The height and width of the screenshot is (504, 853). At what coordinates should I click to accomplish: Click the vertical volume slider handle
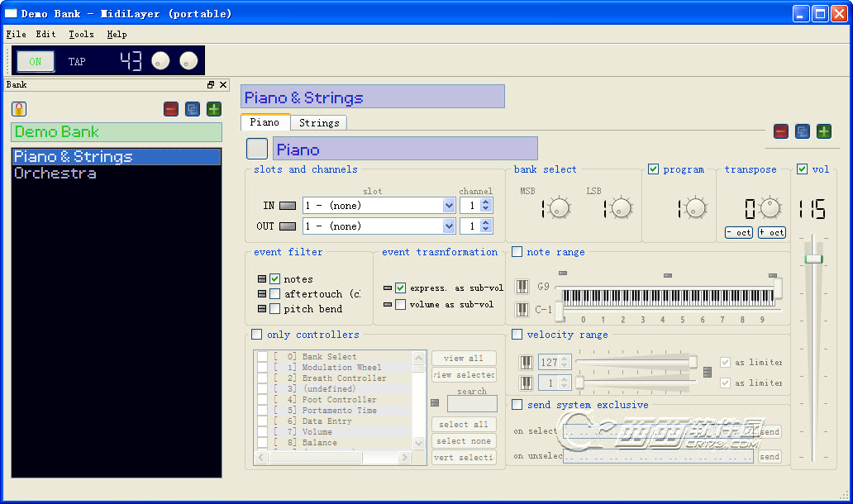tap(814, 259)
